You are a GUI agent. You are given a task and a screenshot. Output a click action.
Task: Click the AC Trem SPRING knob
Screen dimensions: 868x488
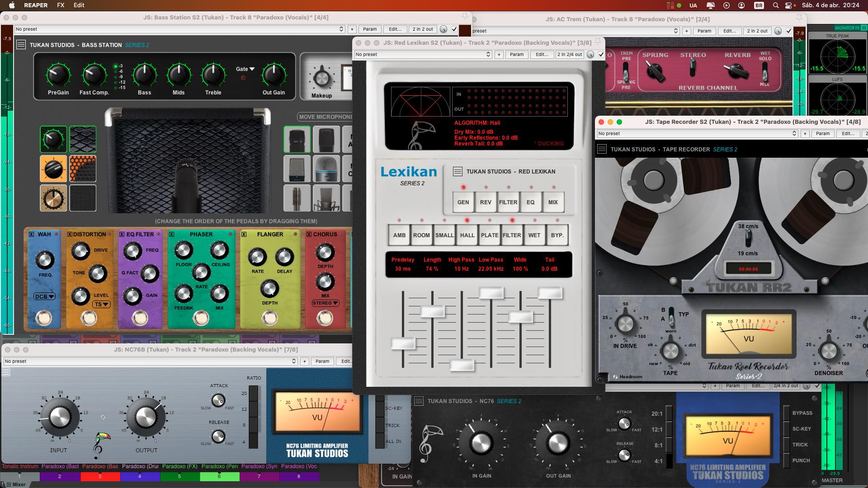[655, 70]
